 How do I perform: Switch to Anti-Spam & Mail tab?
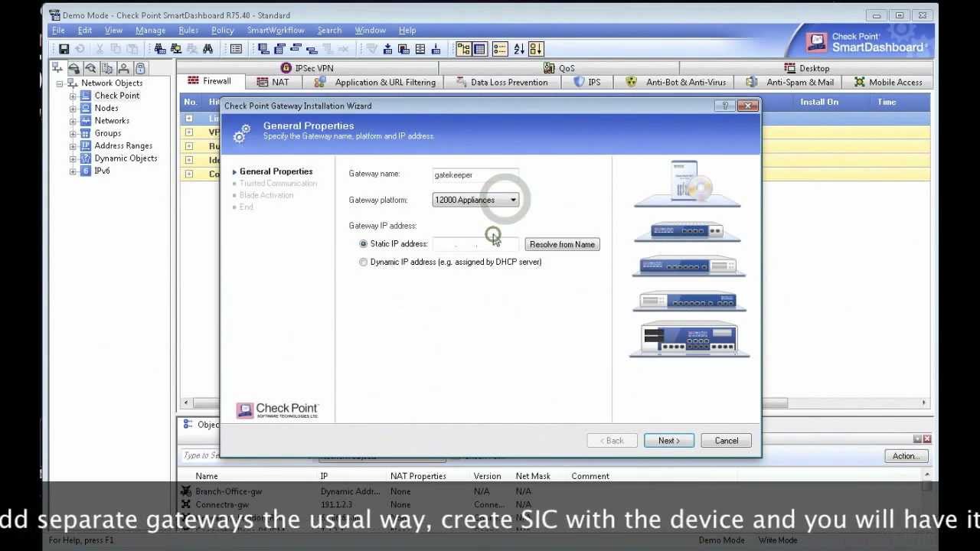coord(789,82)
